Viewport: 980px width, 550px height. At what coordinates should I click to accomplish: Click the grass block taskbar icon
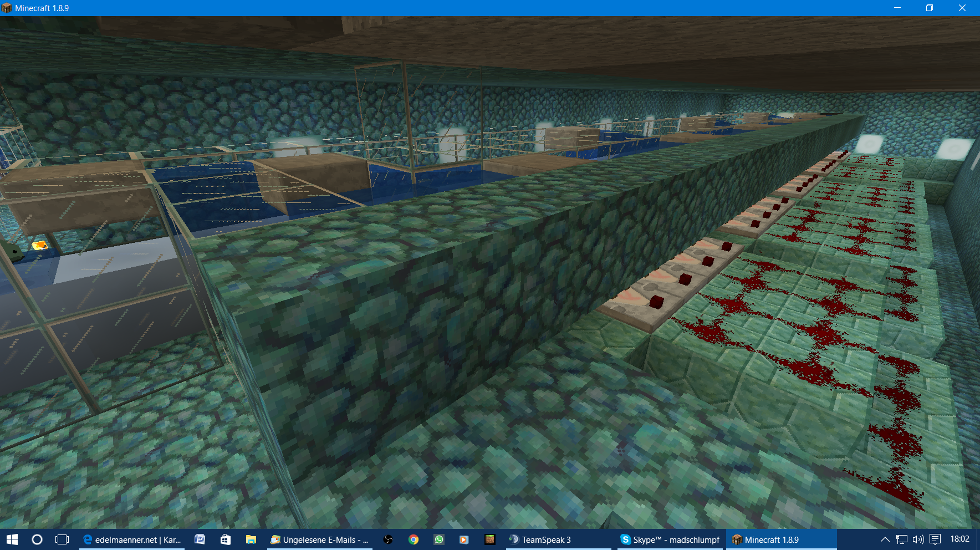tap(489, 539)
